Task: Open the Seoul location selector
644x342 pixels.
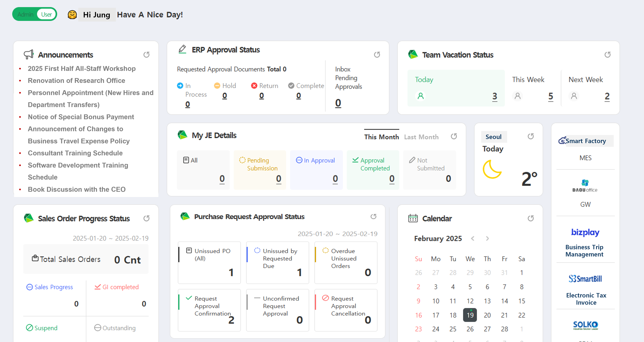Action: click(x=494, y=137)
